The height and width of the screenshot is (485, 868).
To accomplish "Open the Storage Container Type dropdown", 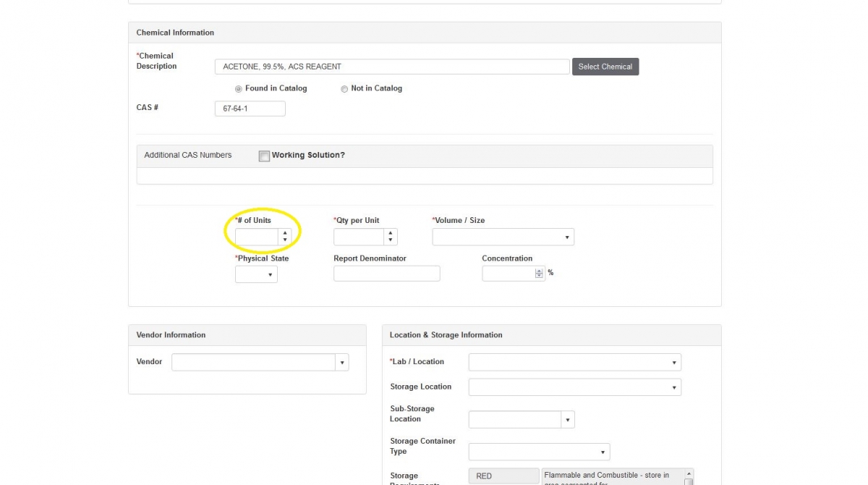I will [x=602, y=451].
